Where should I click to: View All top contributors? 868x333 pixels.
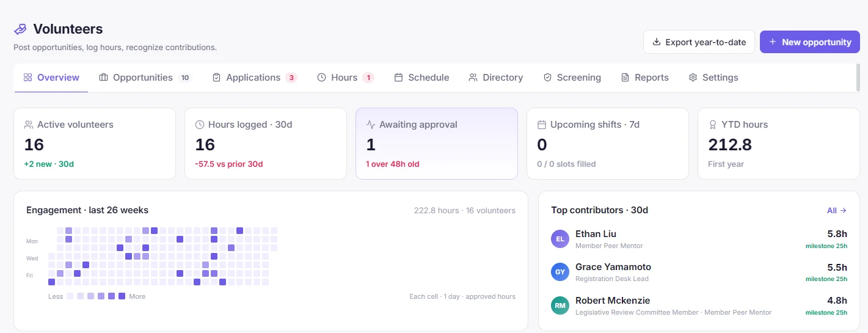837,210
